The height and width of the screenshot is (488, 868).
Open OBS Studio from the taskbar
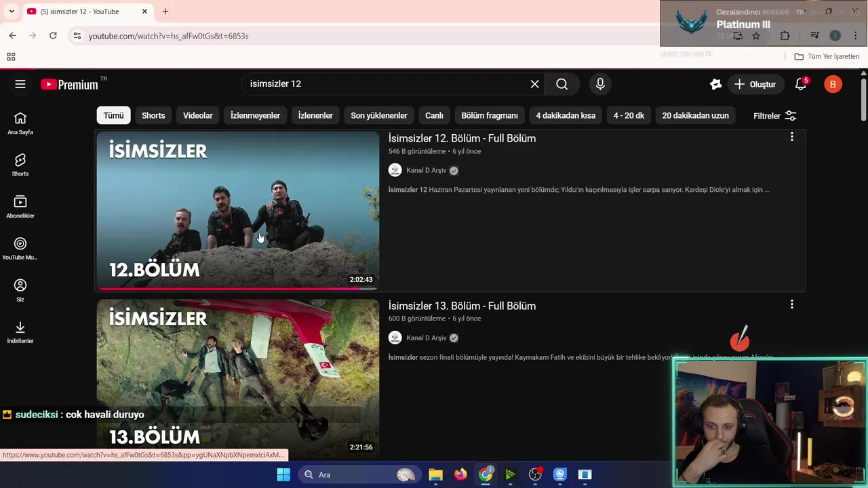pyautogui.click(x=535, y=474)
